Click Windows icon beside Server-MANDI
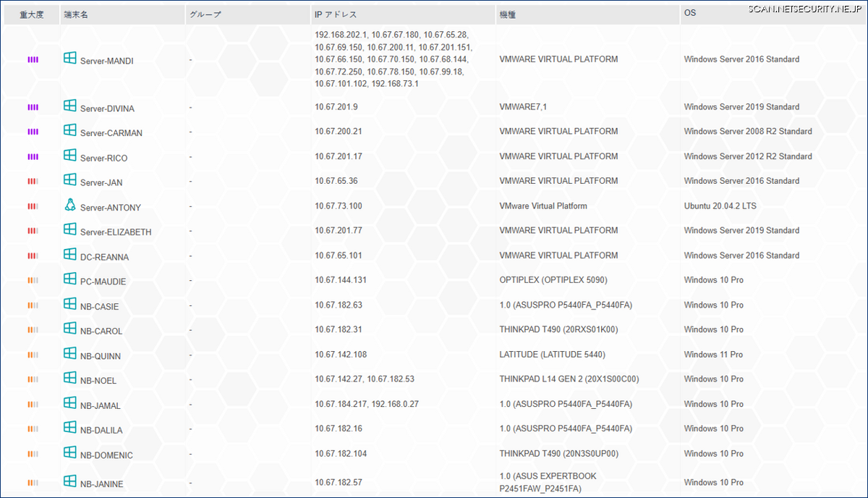 pyautogui.click(x=69, y=58)
